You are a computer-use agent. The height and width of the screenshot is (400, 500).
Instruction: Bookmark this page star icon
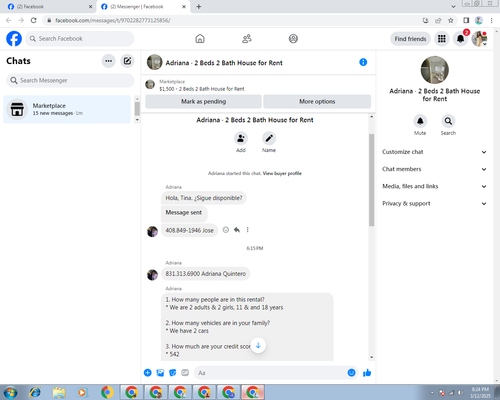pos(451,20)
